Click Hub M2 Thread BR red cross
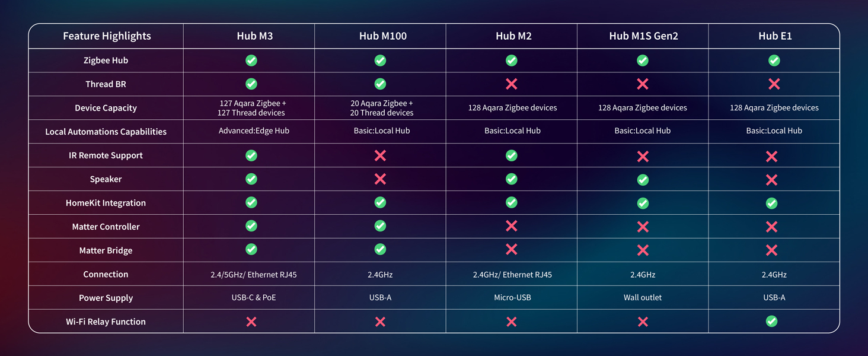Screen dimensions: 868x356 click(512, 84)
